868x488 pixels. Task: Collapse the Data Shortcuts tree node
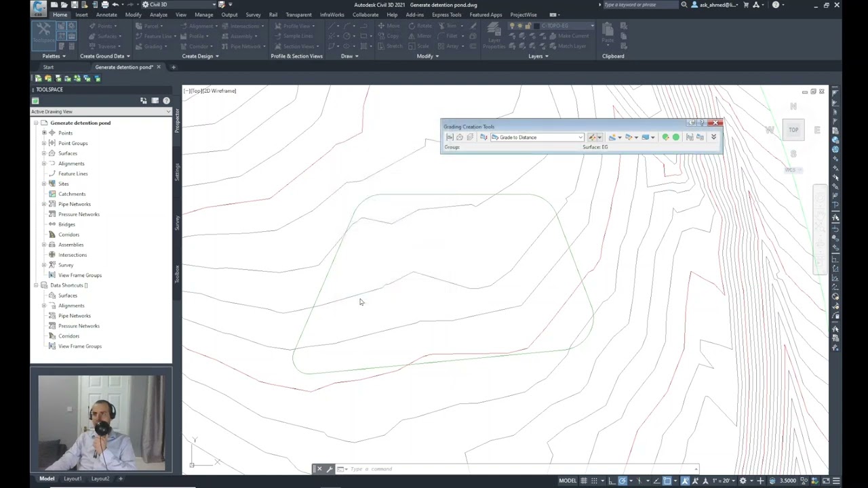pyautogui.click(x=37, y=285)
